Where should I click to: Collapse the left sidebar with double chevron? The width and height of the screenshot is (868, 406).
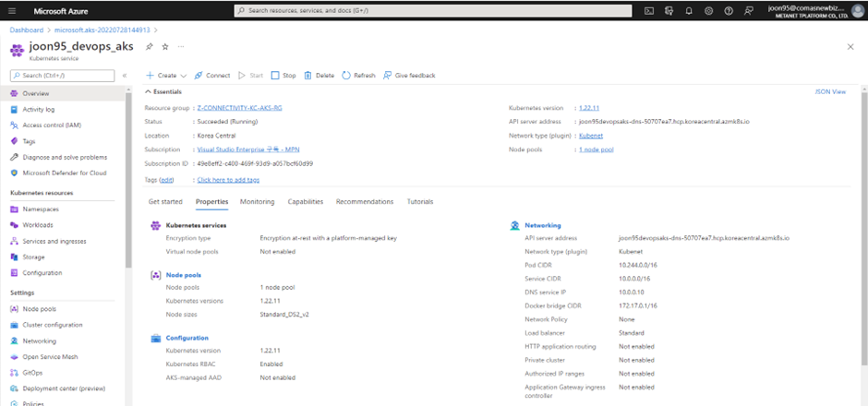click(124, 76)
